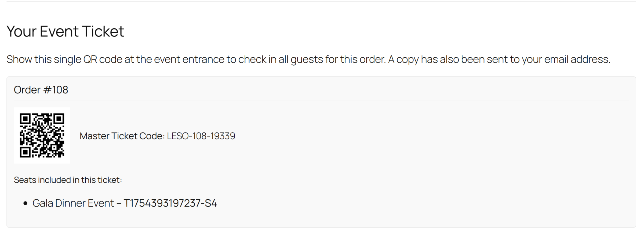Click the QR code's top-right finder square
Viewport: 644px width, 232px height.
[x=59, y=119]
